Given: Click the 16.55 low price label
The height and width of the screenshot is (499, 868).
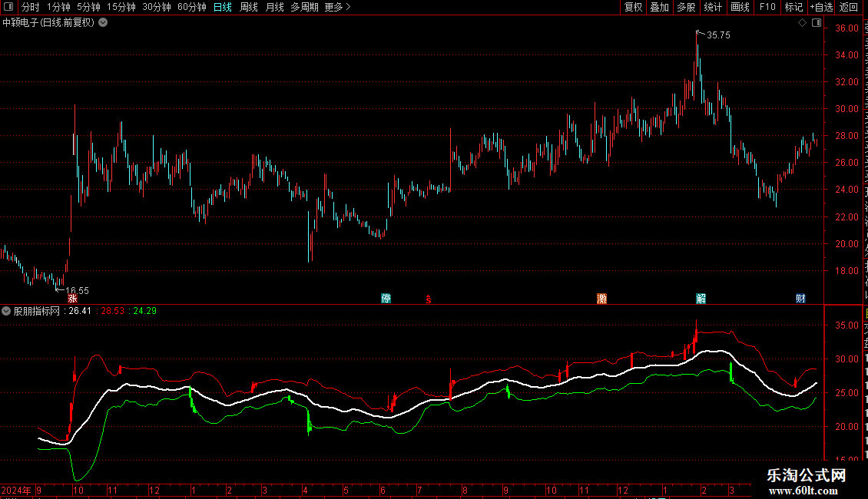Looking at the screenshot, I should [x=77, y=290].
